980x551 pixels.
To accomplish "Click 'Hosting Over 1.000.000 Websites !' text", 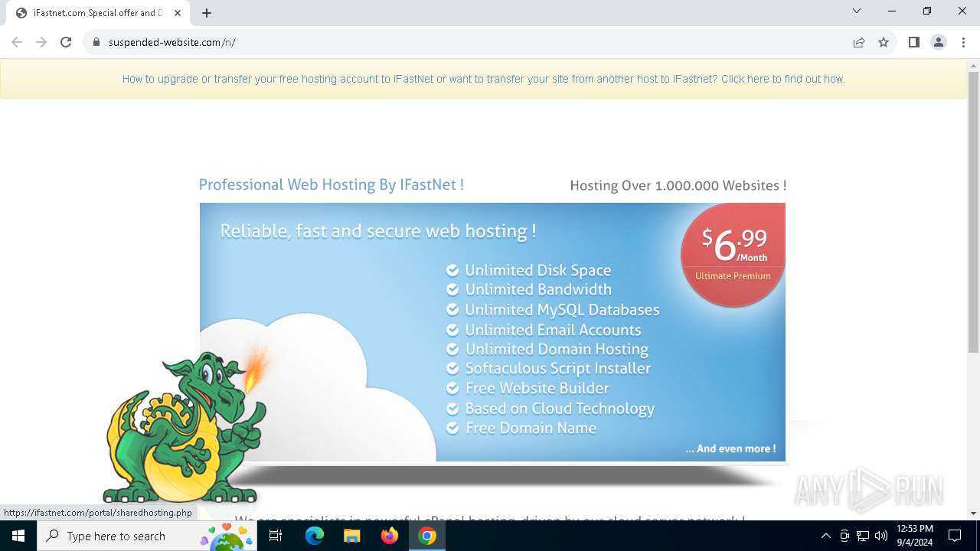I will click(678, 185).
